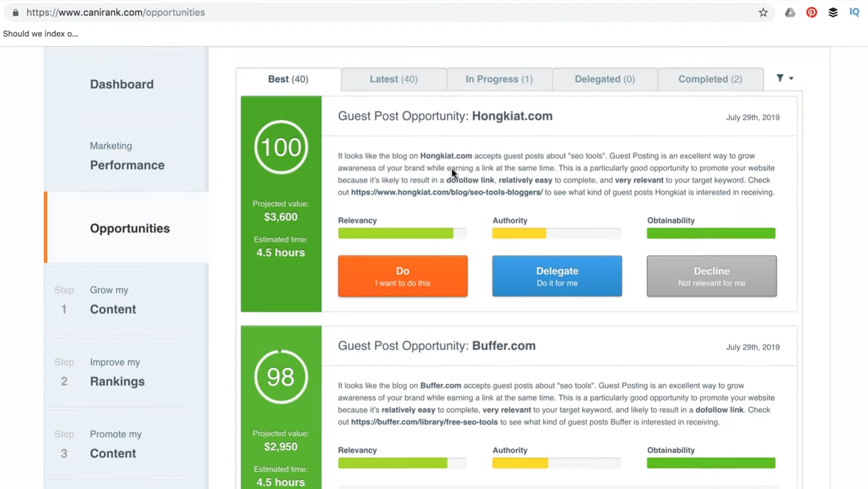Switch to the Completed tab

(x=710, y=79)
